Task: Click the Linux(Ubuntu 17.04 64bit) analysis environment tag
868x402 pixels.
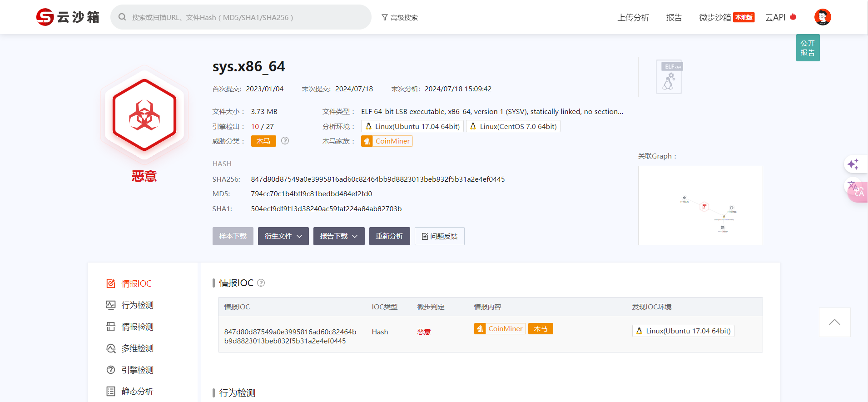Action: click(412, 126)
